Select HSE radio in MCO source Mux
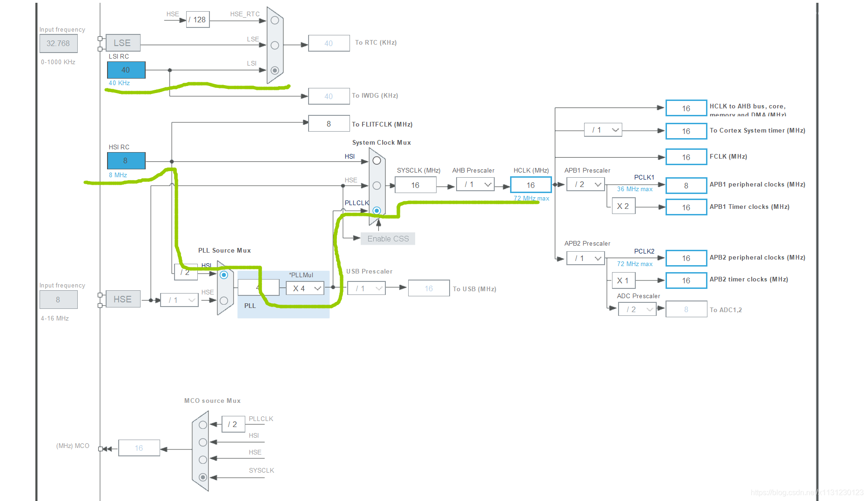The image size is (868, 501). 203,460
